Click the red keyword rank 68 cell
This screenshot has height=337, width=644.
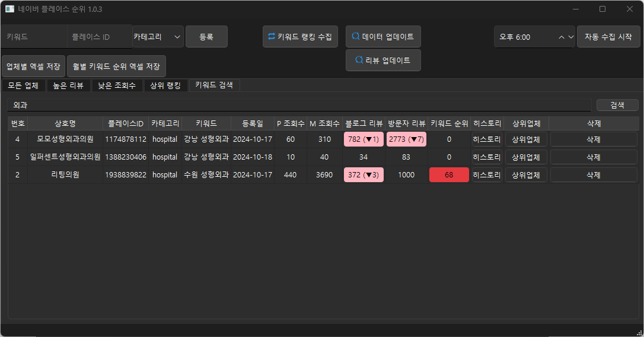pyautogui.click(x=449, y=174)
